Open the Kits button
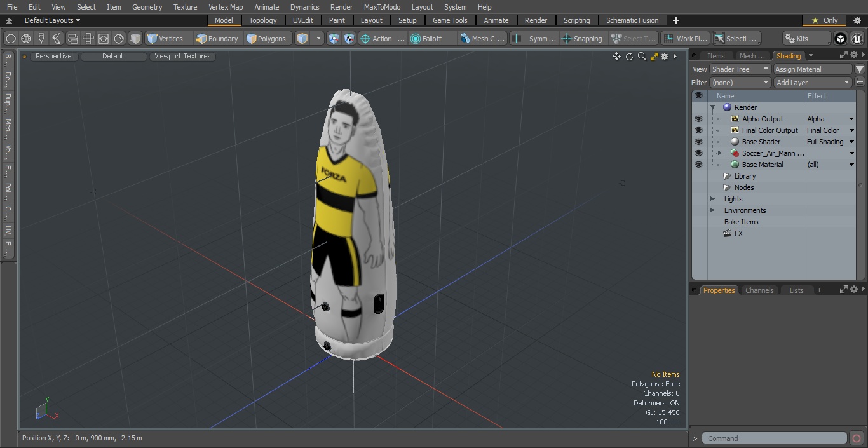868x448 pixels. coord(806,39)
